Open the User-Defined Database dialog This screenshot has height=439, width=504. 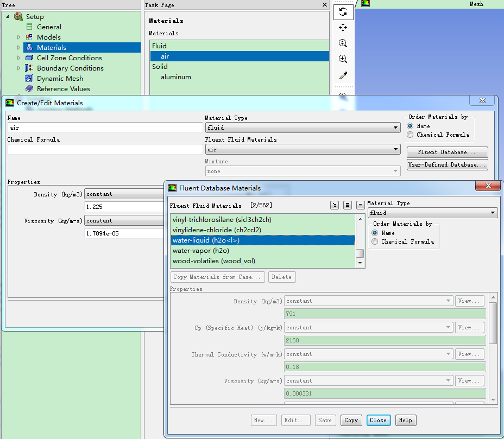[447, 164]
